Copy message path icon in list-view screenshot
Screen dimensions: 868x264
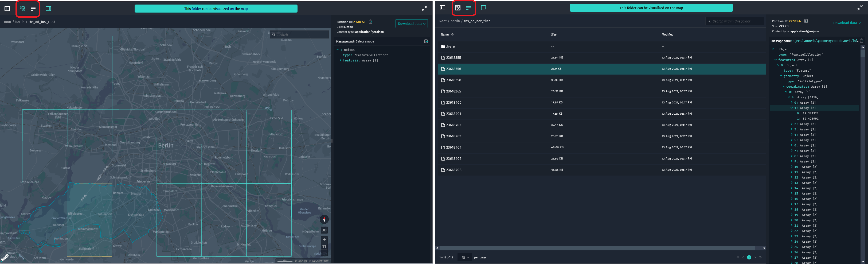(861, 41)
